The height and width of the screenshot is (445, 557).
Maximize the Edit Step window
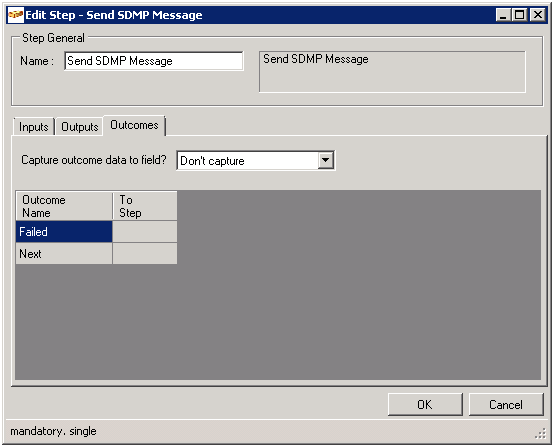click(x=519, y=15)
